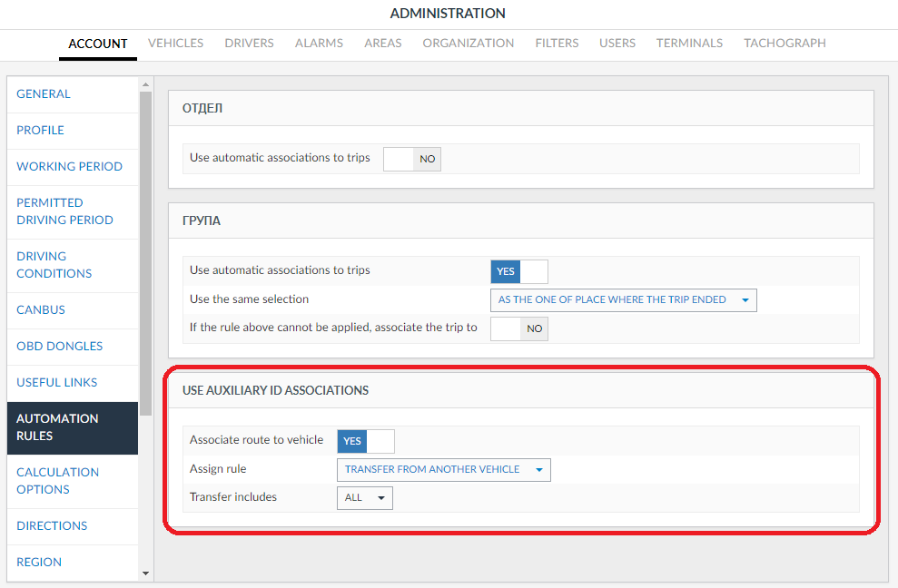Go to CANbus settings
Image resolution: width=898 pixels, height=588 pixels.
pos(41,310)
